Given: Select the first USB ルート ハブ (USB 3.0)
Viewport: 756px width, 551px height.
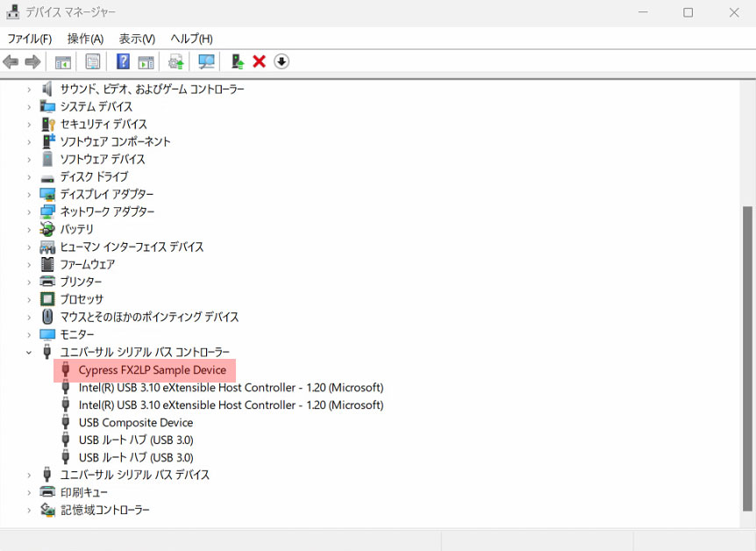Looking at the screenshot, I should click(x=136, y=440).
